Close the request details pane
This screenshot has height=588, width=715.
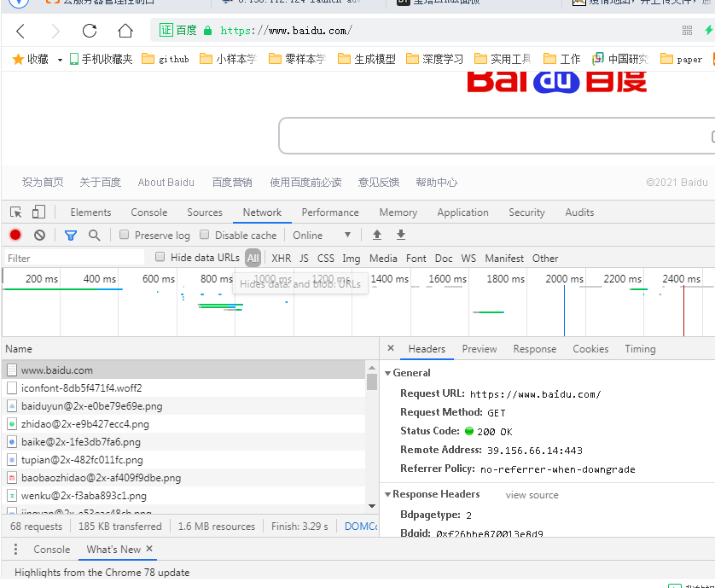coord(391,348)
